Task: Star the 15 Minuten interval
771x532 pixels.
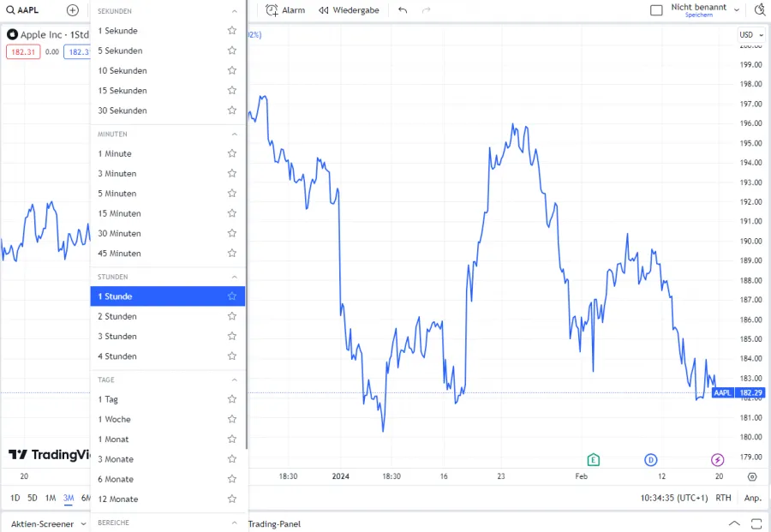Action: (231, 213)
